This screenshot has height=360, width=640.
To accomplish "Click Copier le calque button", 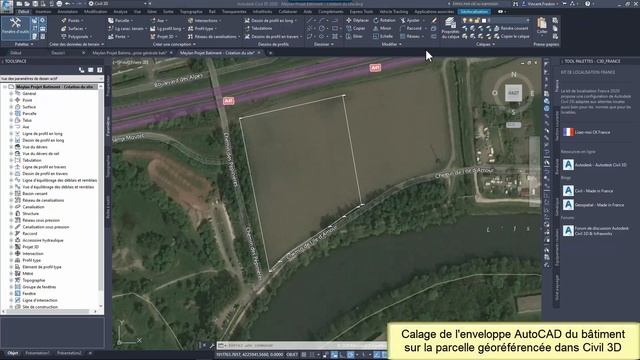I will [512, 36].
